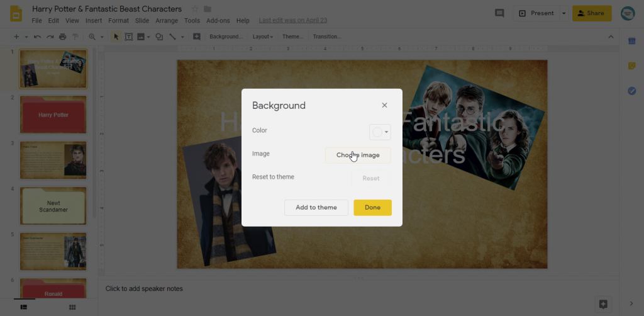The width and height of the screenshot is (644, 316).
Task: Open the Slide menu
Action: coord(142,21)
